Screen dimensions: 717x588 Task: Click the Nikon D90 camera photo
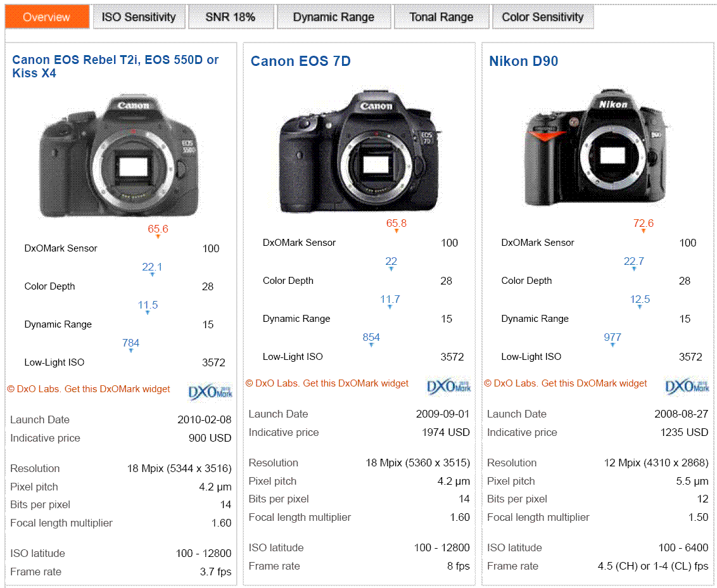595,149
